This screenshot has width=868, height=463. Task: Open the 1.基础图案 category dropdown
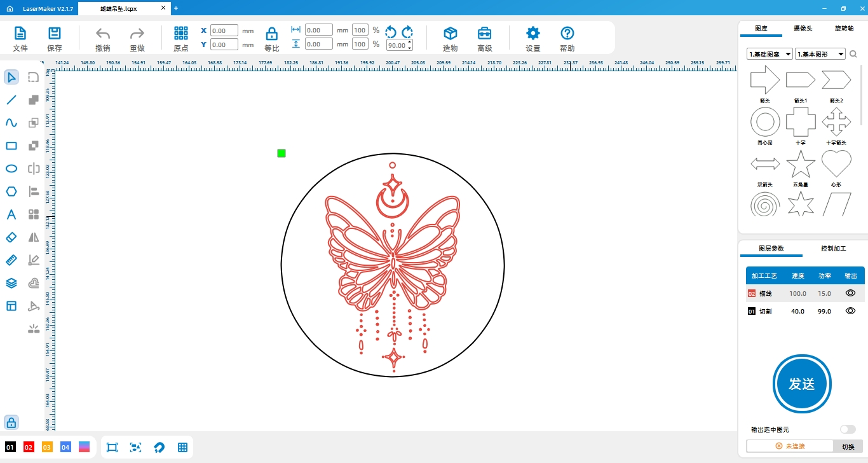click(770, 54)
